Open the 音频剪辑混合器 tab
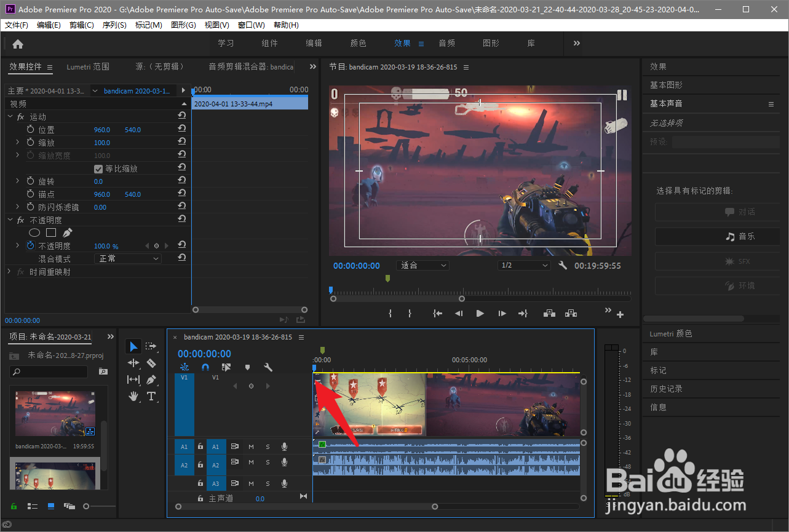Screen dimensions: 789x532 coord(251,66)
